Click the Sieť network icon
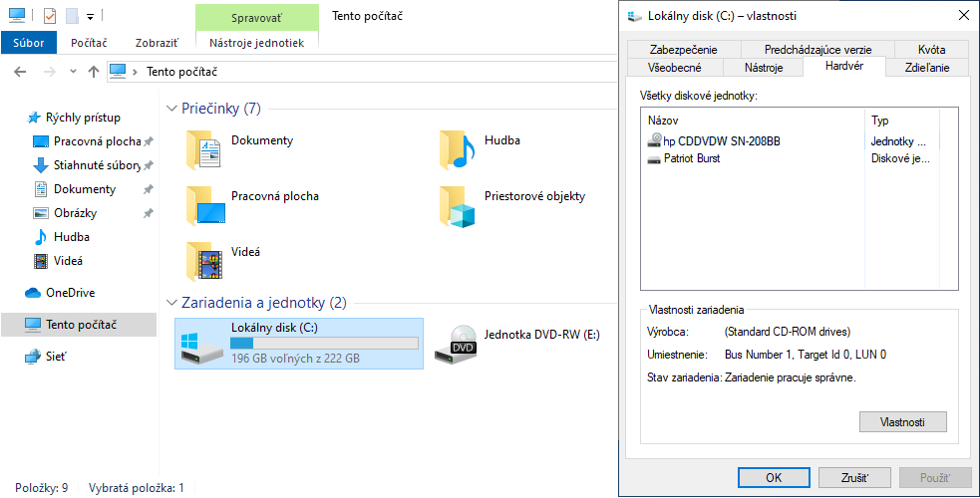980x498 pixels. pyautogui.click(x=33, y=357)
